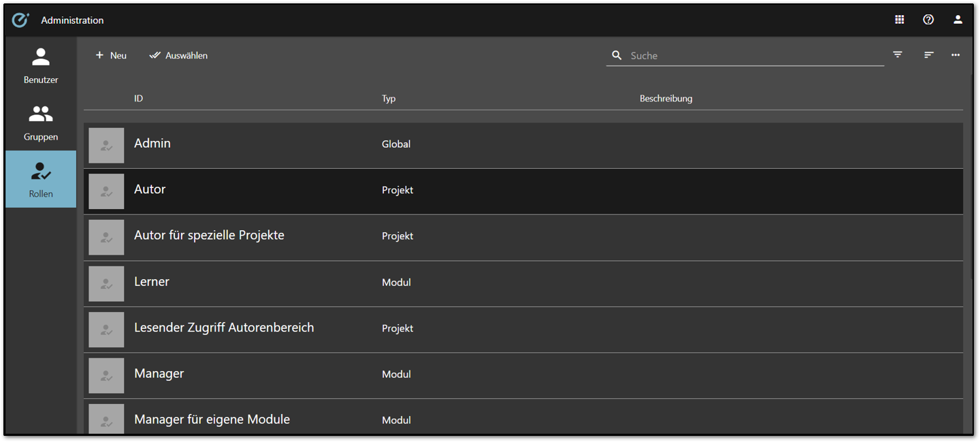Click the Projekt type in Autor row
Screen dimensions: 980x442
coord(397,190)
